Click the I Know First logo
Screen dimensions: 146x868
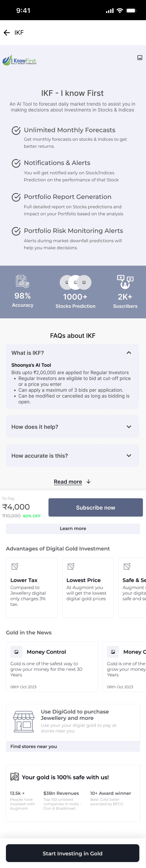point(19,60)
